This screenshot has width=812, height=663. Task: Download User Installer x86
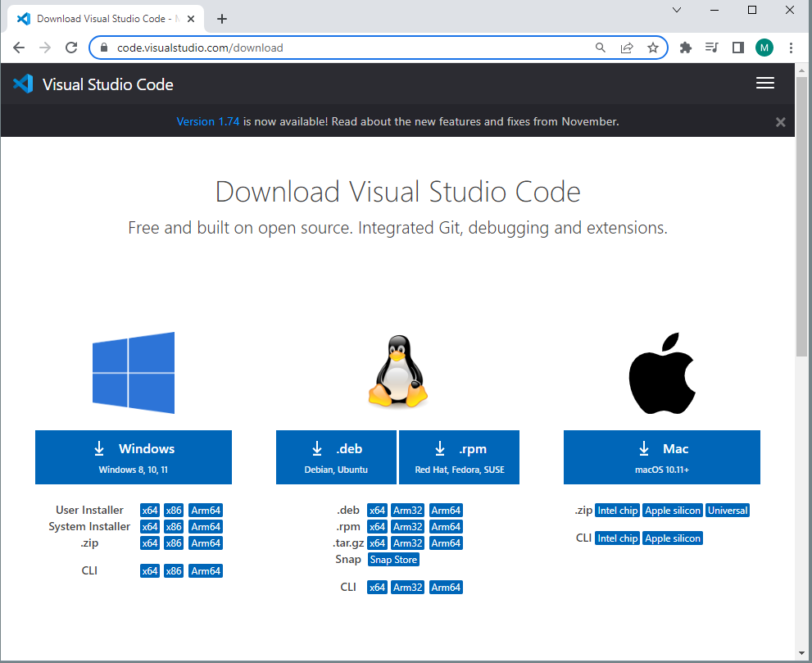coord(174,511)
